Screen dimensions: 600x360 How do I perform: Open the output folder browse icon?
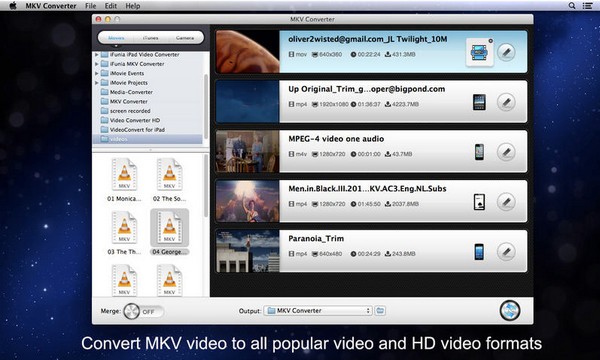(x=380, y=310)
